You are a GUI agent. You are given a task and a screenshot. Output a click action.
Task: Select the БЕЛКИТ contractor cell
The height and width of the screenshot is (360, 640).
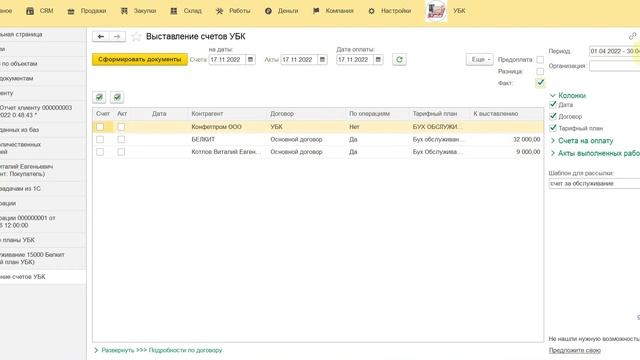(227, 140)
